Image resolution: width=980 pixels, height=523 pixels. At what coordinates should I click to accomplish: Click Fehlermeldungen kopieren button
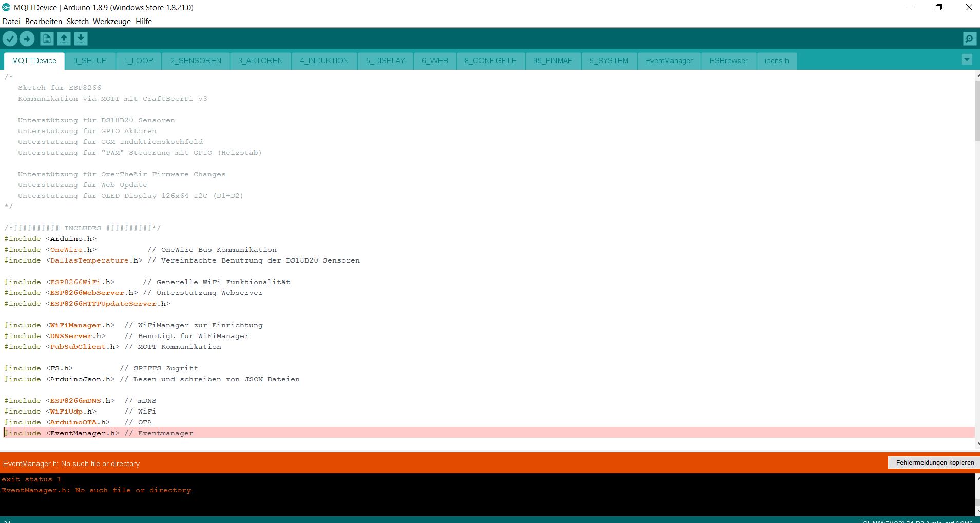[x=934, y=463]
